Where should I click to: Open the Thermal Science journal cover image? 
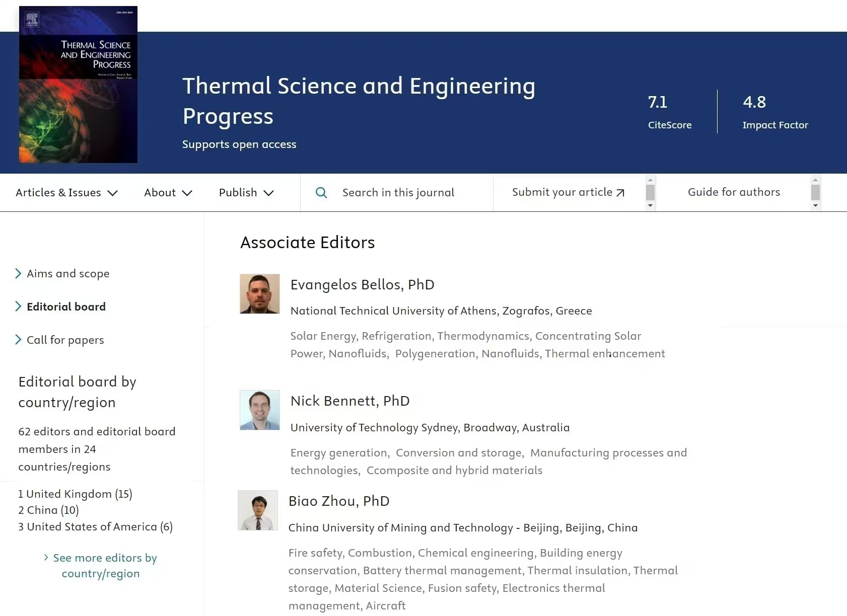click(78, 85)
